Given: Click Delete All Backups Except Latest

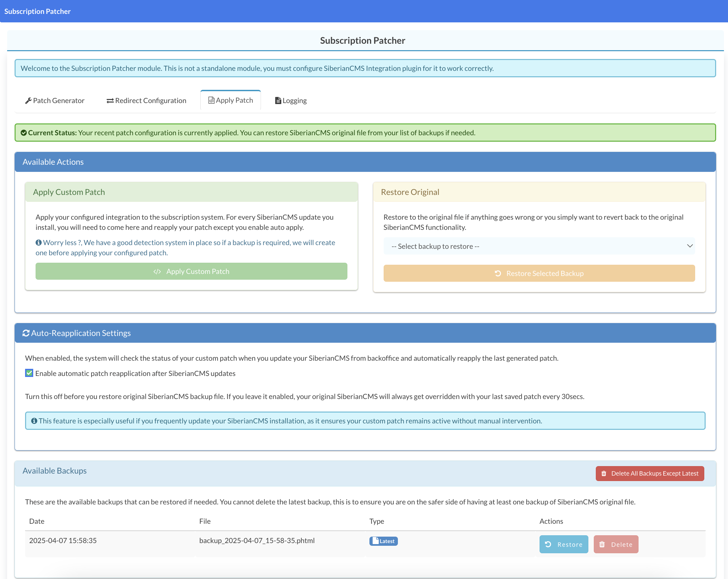Looking at the screenshot, I should [650, 473].
